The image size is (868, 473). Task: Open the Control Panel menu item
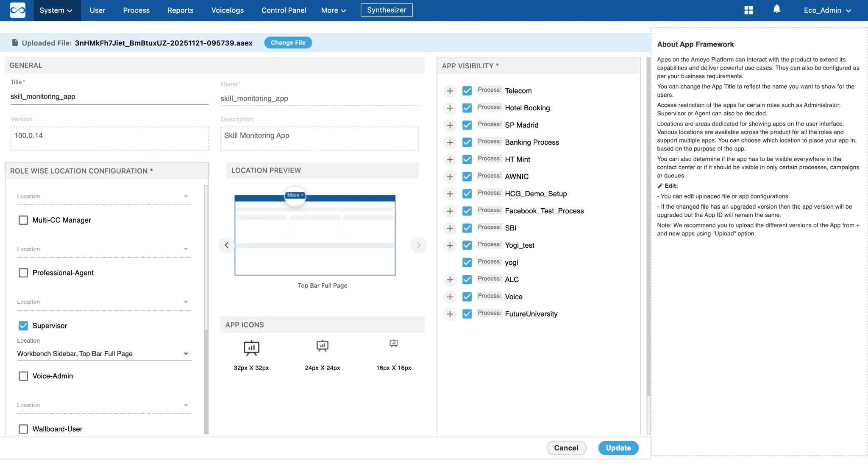[284, 10]
